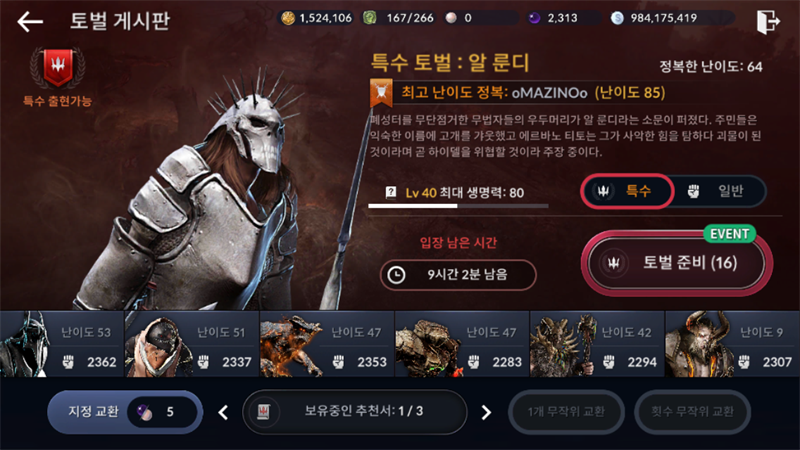
Task: Tap the 지정 교환 5 button
Action: click(x=125, y=412)
